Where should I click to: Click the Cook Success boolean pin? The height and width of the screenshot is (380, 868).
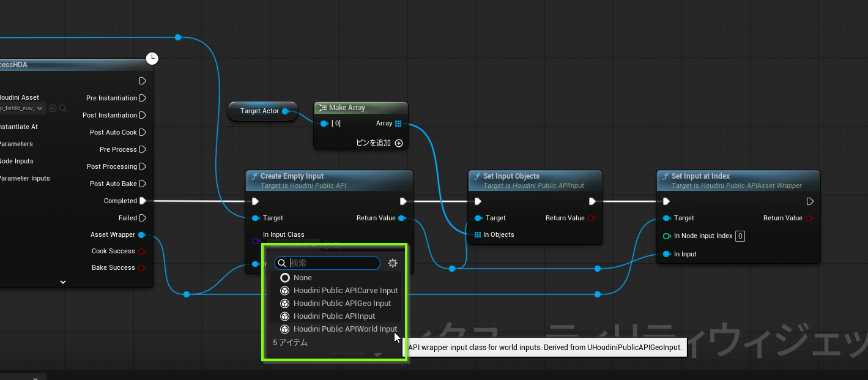tap(142, 251)
